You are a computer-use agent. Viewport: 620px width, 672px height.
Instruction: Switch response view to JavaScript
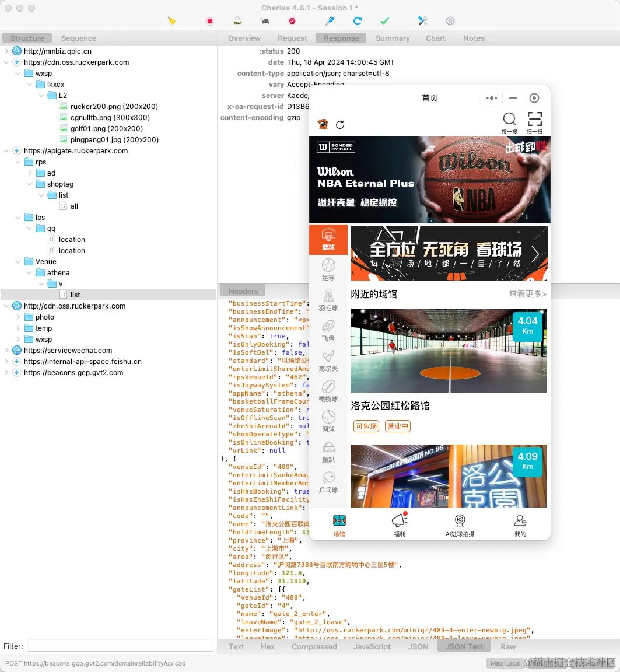372,647
